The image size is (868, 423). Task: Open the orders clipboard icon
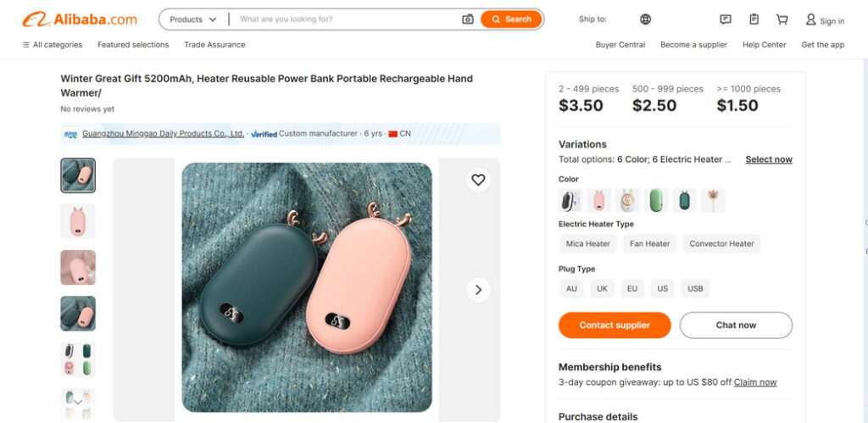[x=754, y=19]
